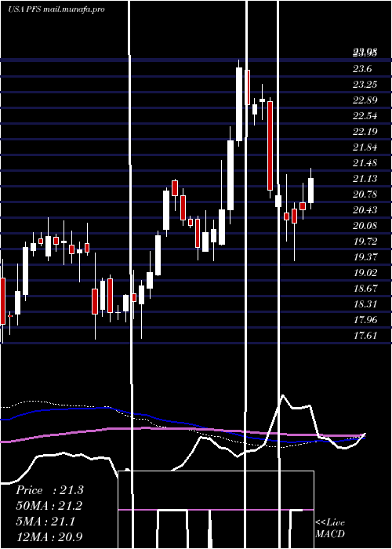392x549 pixels.
Task: Select the 17.96 price axis label
Action: (365, 320)
